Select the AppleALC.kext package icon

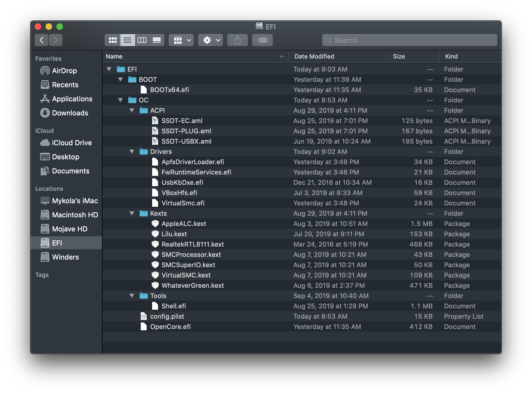pos(155,224)
